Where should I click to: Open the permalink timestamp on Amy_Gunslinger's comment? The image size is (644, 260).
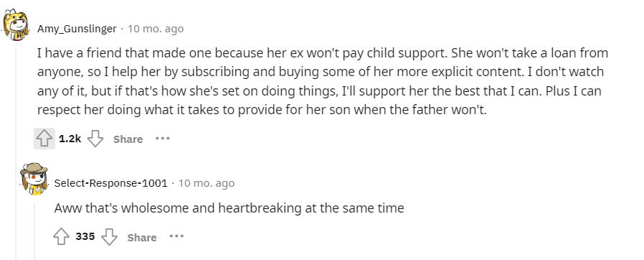[x=156, y=29]
